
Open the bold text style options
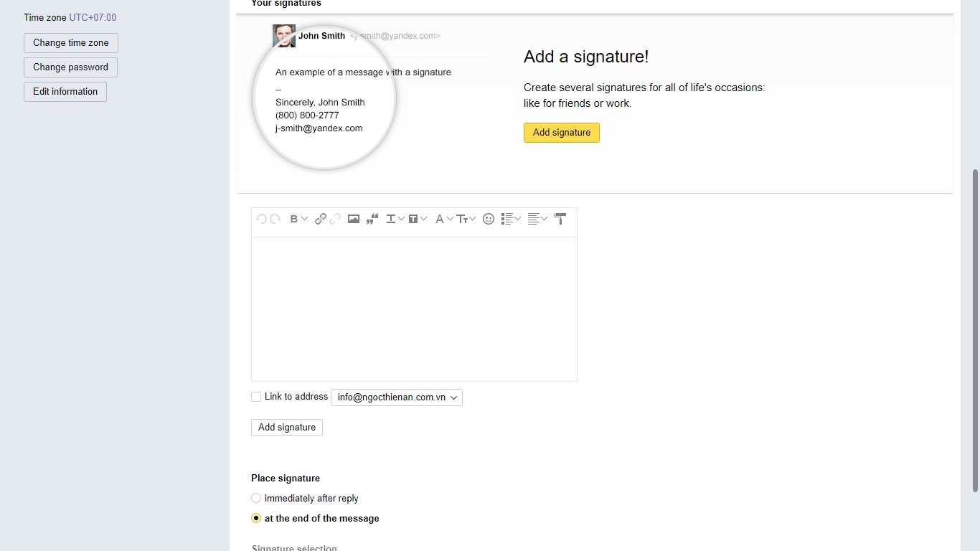(x=298, y=219)
